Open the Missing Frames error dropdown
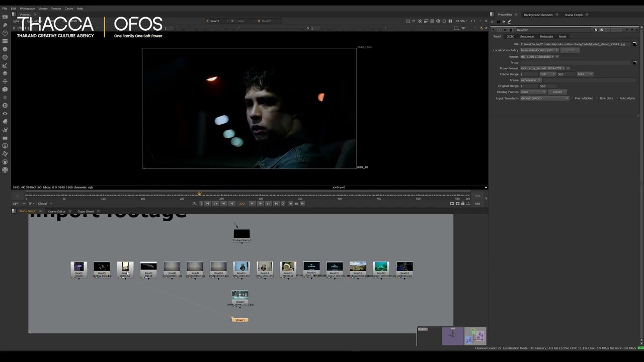The width and height of the screenshot is (644, 362). [x=533, y=92]
